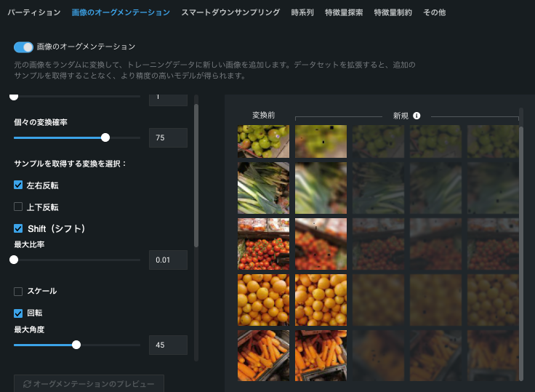535x392 pixels.
Task: Select the original green apples thumbnail
Action: coord(263,141)
